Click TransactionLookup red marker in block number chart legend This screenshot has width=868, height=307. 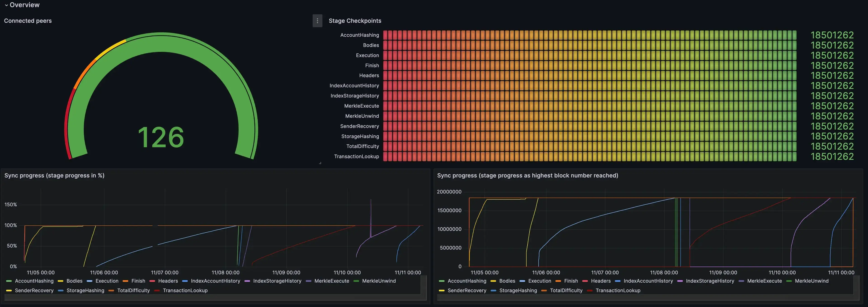[590, 290]
